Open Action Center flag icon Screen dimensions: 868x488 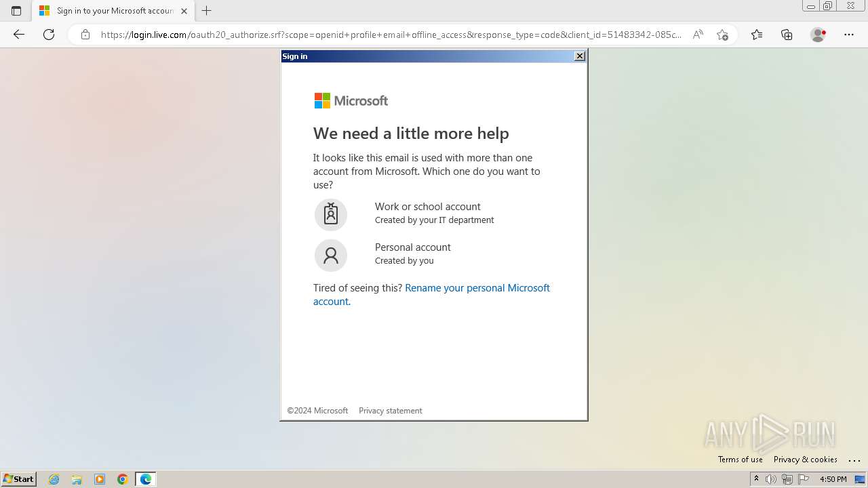pyautogui.click(x=804, y=479)
